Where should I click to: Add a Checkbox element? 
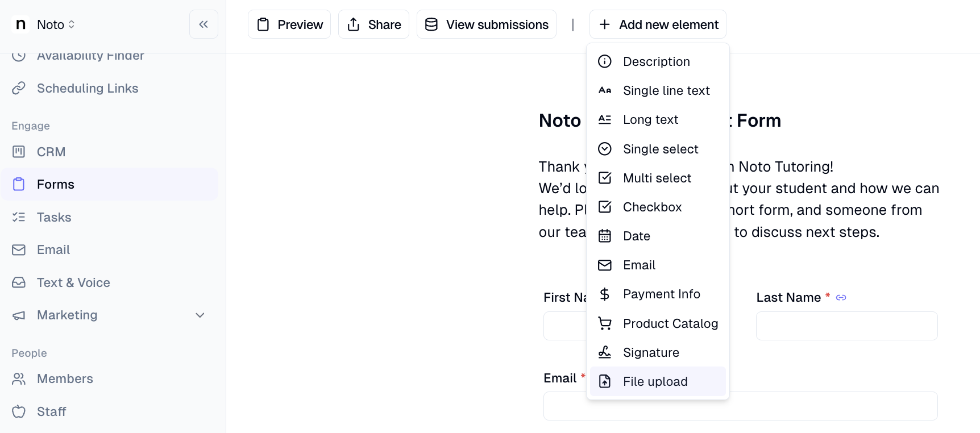pos(658,207)
